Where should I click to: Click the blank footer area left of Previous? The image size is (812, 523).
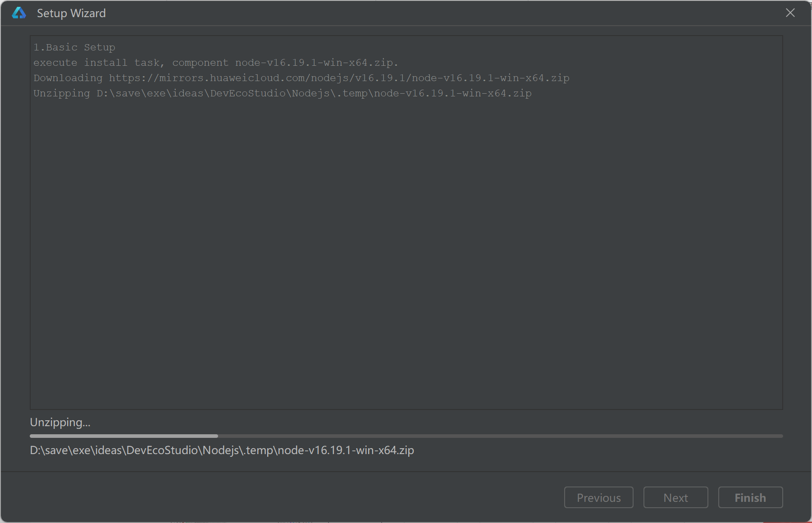279,497
